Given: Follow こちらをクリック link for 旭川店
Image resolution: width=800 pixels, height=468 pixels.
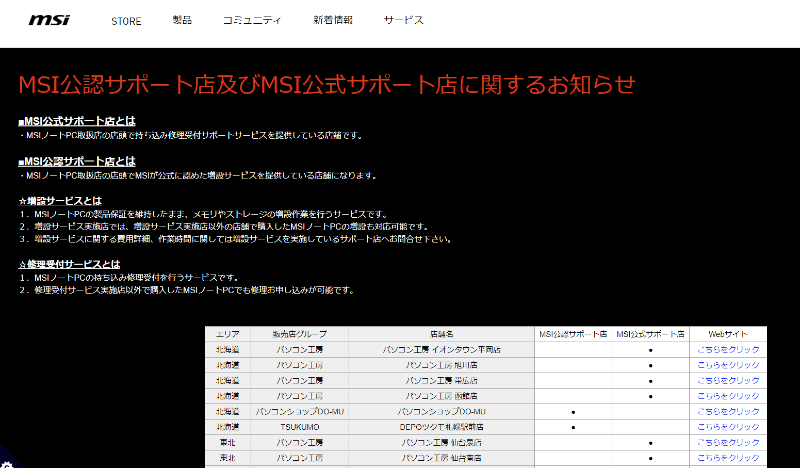Looking at the screenshot, I should click(728, 365).
